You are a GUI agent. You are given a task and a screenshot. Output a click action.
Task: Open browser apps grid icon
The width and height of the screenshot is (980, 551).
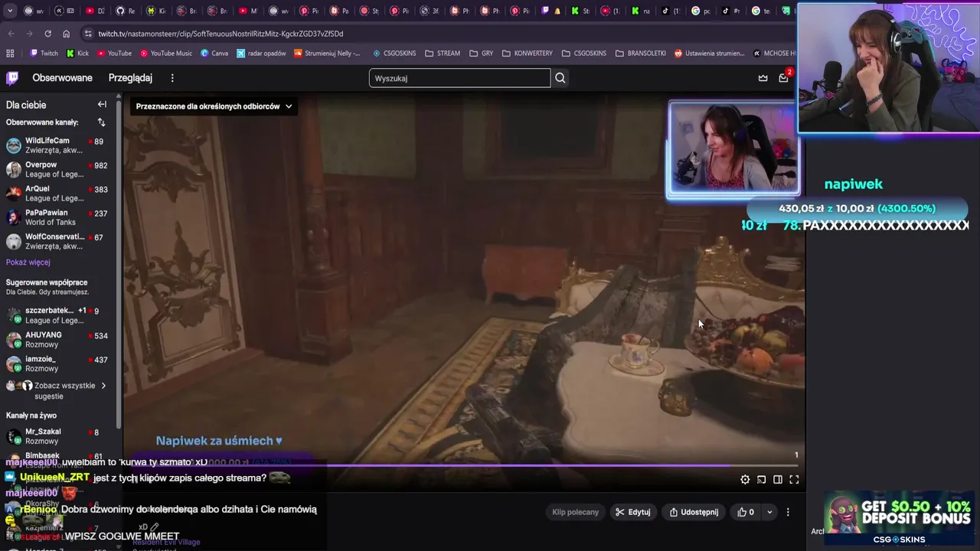click(x=10, y=54)
